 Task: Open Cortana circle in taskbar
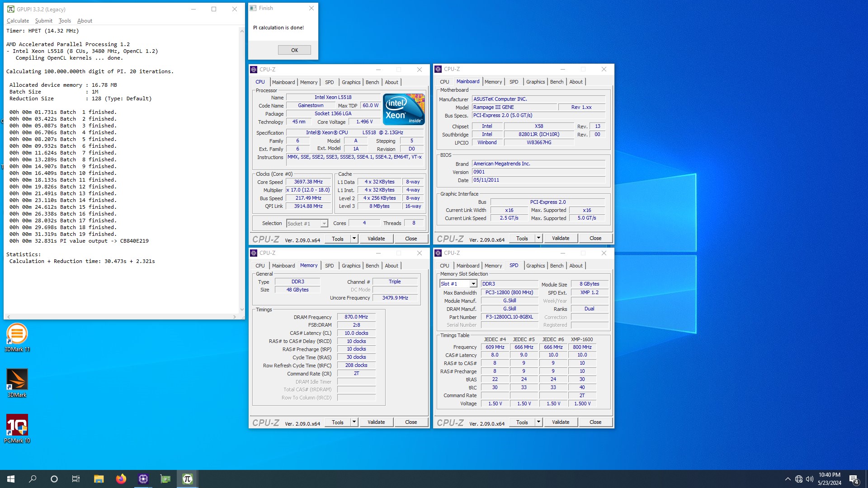(x=54, y=479)
